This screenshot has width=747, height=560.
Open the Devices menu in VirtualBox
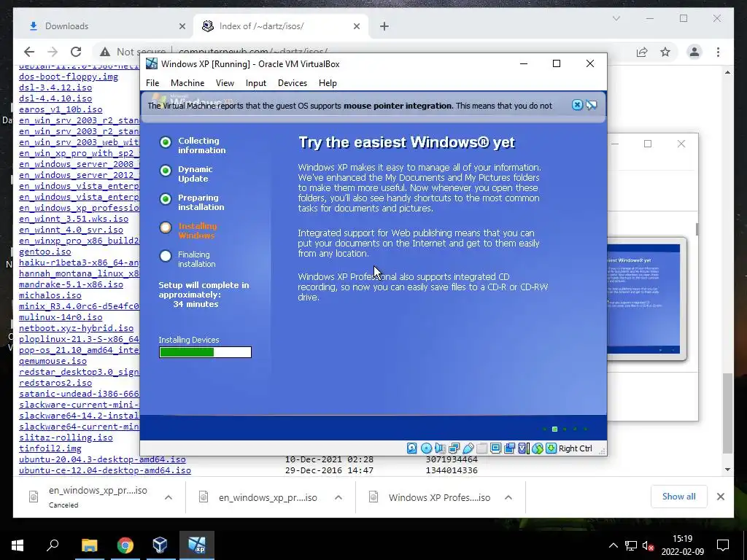293,83
